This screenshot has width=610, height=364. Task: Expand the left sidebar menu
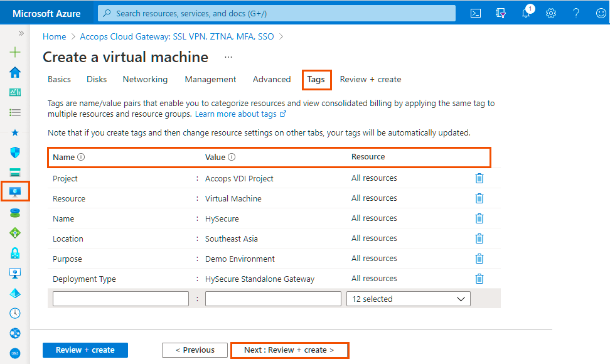coord(21,33)
